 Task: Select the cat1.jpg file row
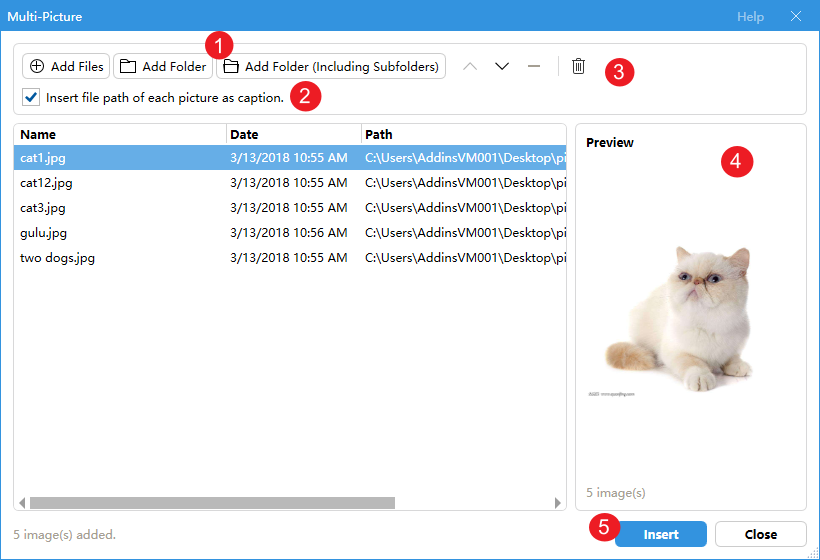point(290,157)
